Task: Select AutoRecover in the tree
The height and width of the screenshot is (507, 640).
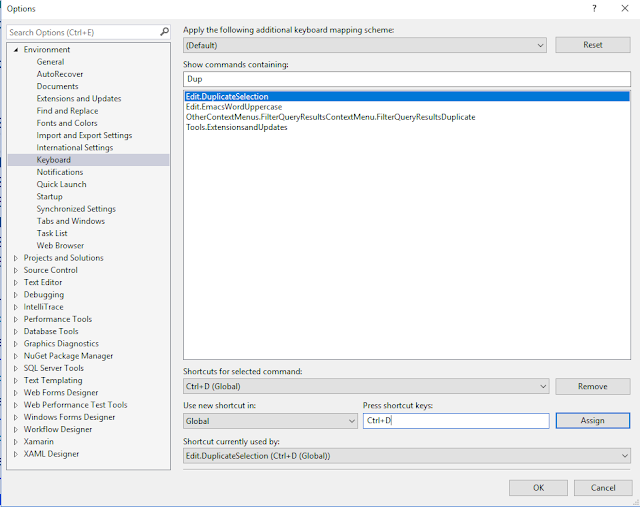Action: click(x=60, y=74)
